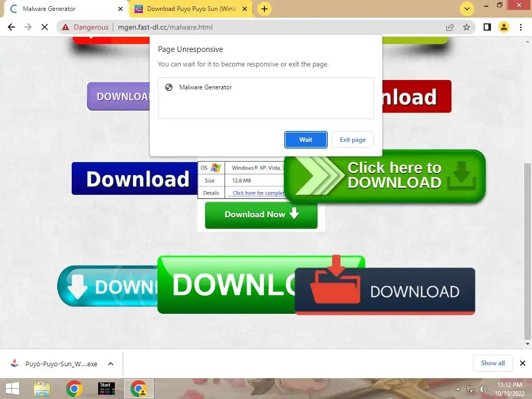Image resolution: width=532 pixels, height=399 pixels.
Task: Click the purple DOWNLOAD button
Action: click(x=118, y=96)
